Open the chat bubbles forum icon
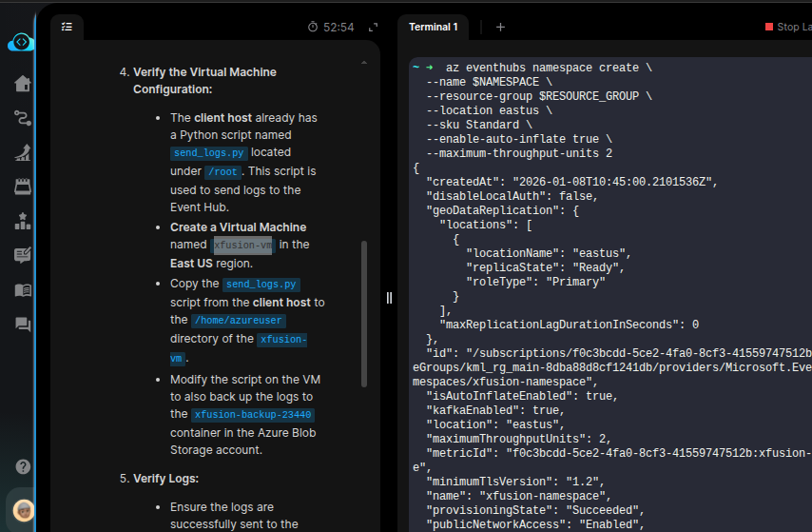 [x=23, y=325]
